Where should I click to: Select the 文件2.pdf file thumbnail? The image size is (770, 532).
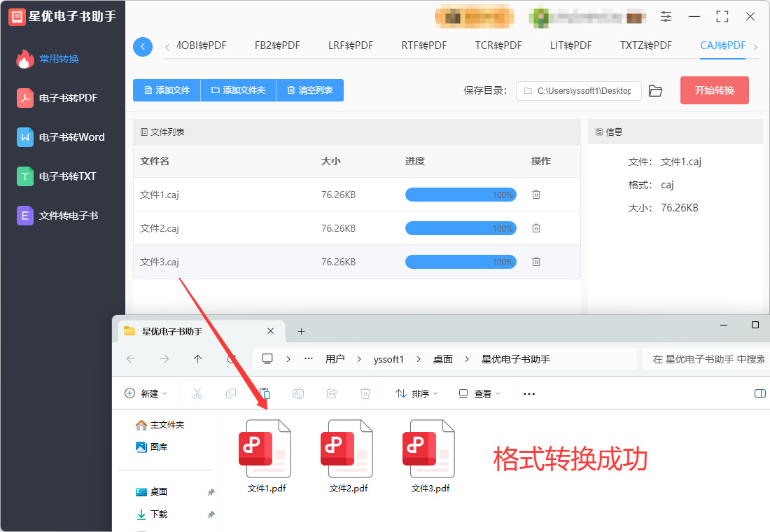tap(348, 456)
